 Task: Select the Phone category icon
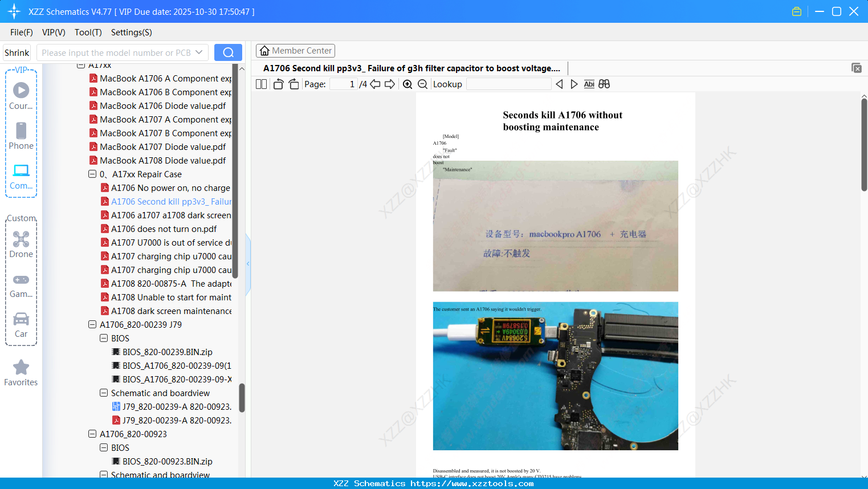pyautogui.click(x=21, y=136)
